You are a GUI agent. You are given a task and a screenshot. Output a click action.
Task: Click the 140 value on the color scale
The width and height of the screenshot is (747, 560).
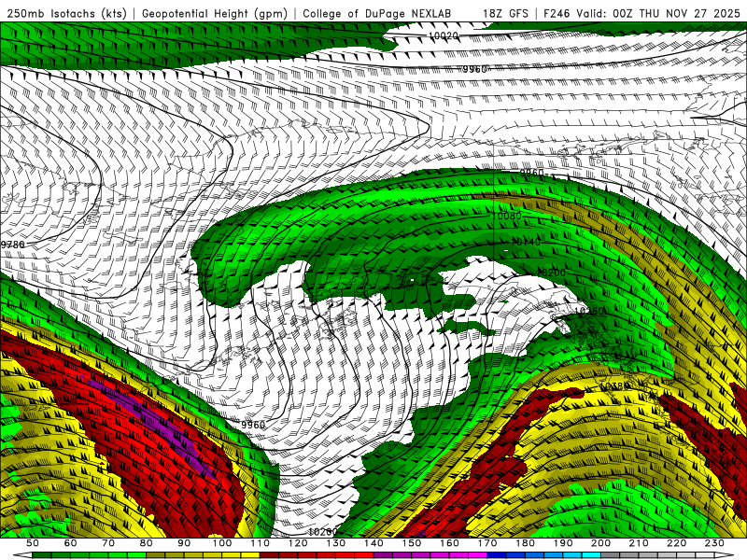(373, 543)
